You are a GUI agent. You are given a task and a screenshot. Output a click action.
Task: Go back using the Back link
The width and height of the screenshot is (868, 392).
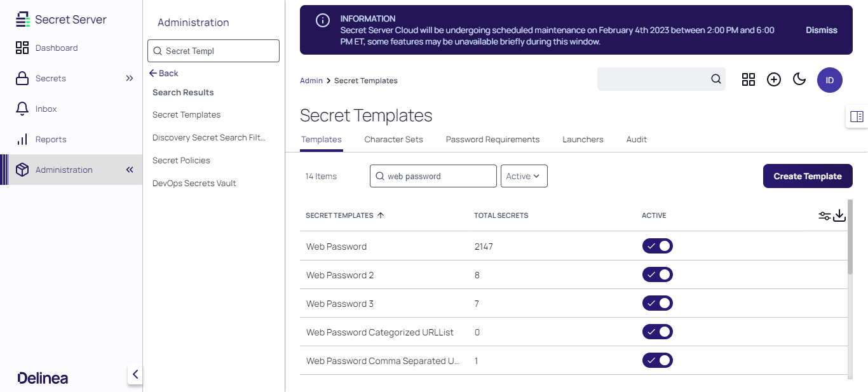tap(164, 73)
